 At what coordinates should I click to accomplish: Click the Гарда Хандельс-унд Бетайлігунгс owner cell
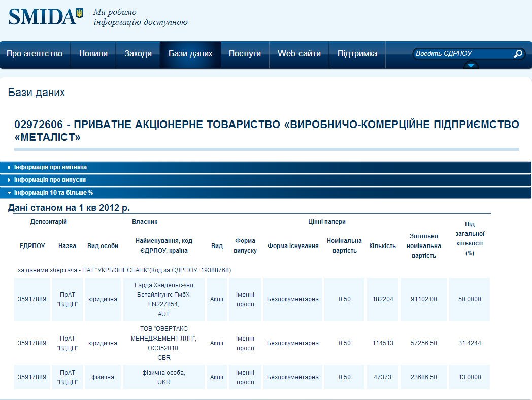point(164,299)
